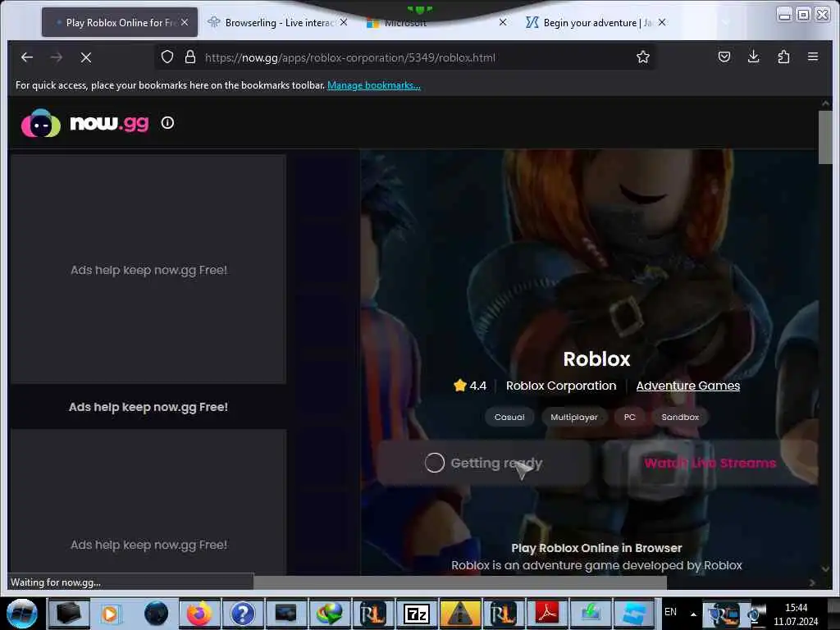Close the Microsoft tab
This screenshot has height=630, width=840.
pyautogui.click(x=503, y=22)
